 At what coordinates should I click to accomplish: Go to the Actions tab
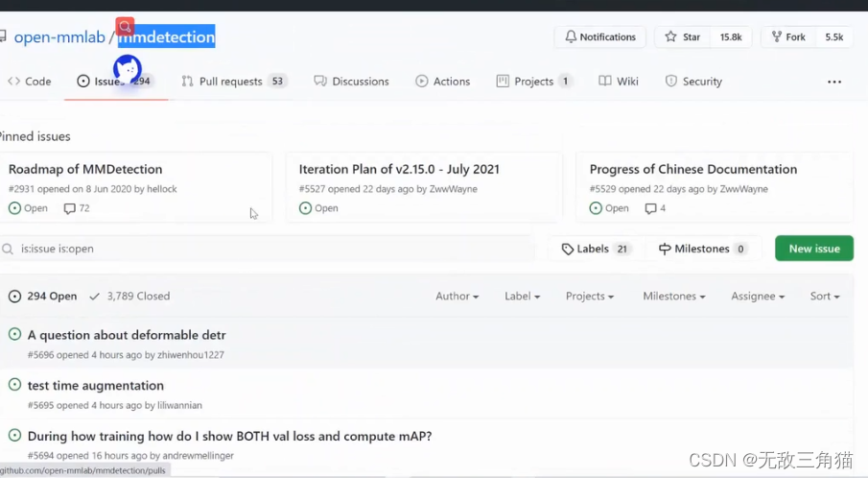pos(443,82)
